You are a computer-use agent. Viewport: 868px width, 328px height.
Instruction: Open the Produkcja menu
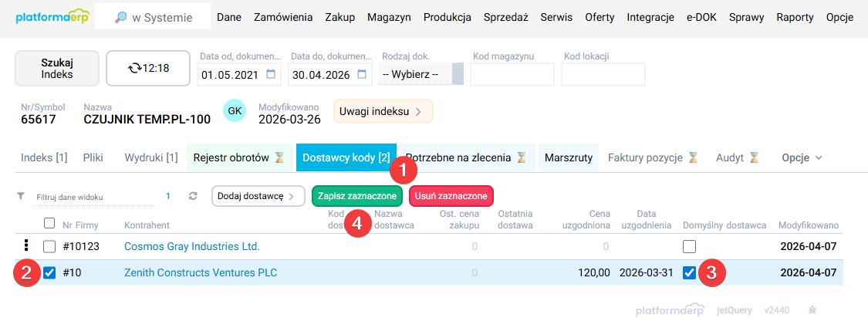(448, 18)
